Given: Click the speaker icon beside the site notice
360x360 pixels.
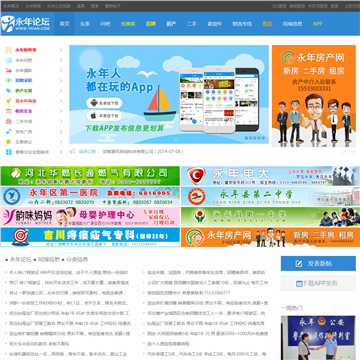Looking at the screenshot, I should 72,151.
